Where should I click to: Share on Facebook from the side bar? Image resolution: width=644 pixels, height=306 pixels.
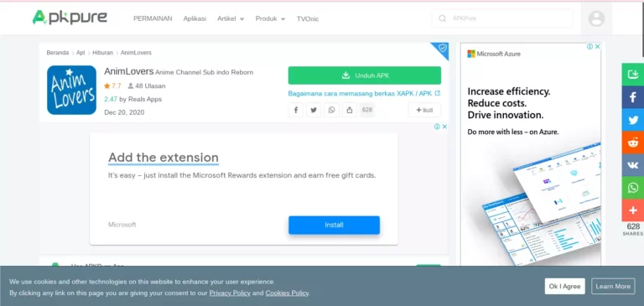click(633, 97)
